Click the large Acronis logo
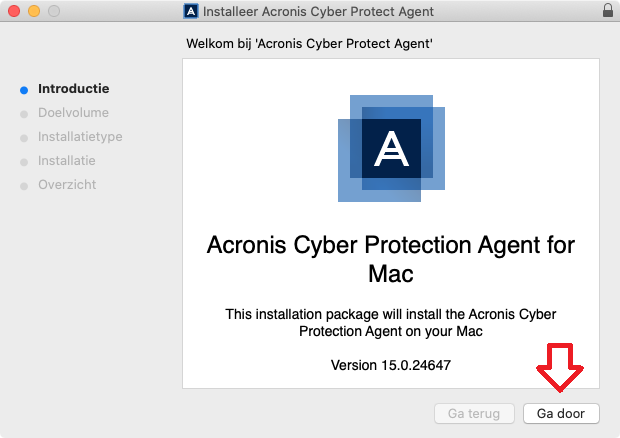 tap(391, 148)
